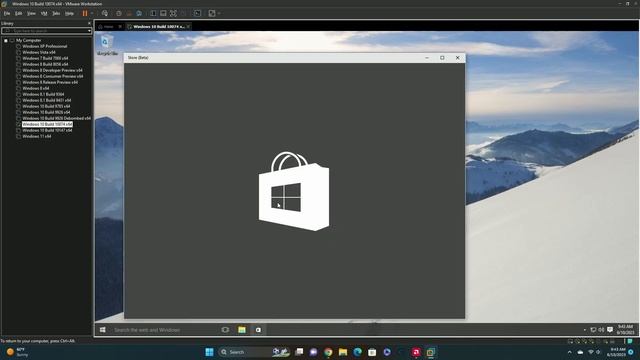Image resolution: width=640 pixels, height=360 pixels.
Task: Open the Help menu in VMware
Action: click(69, 13)
